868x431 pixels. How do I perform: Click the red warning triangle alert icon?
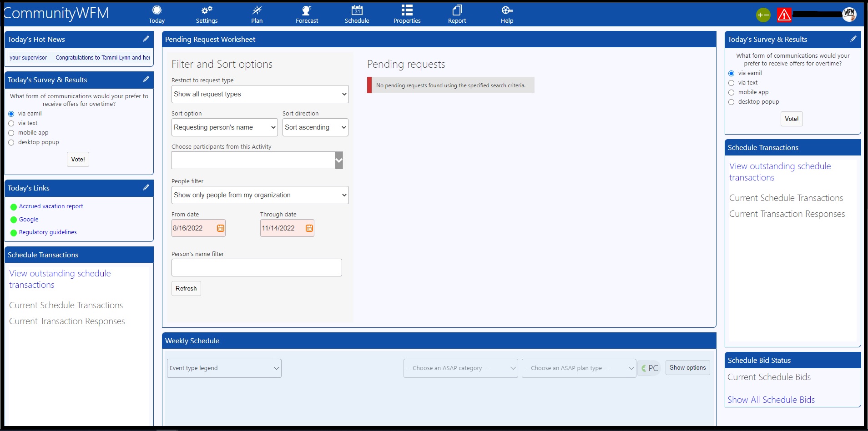pyautogui.click(x=784, y=15)
